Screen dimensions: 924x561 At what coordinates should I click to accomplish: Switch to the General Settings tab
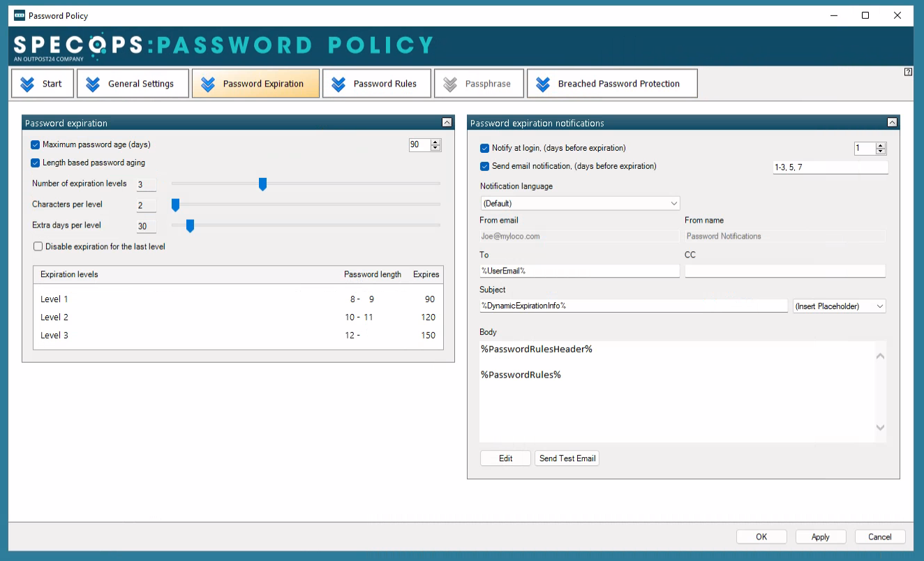coord(133,84)
